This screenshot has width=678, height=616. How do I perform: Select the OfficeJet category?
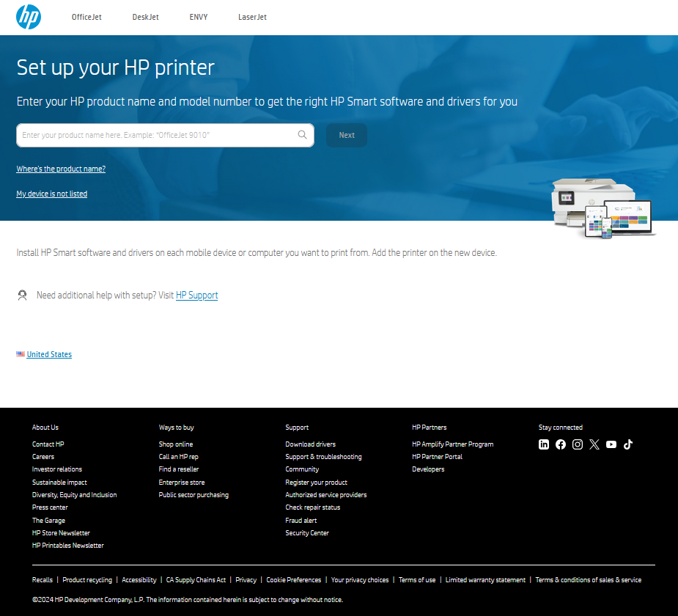[x=86, y=17]
